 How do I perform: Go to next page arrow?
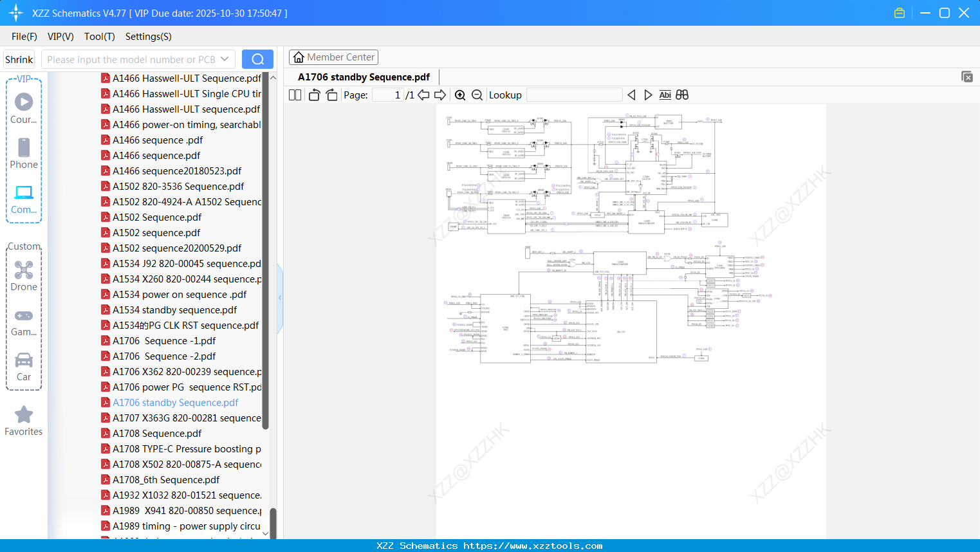440,95
